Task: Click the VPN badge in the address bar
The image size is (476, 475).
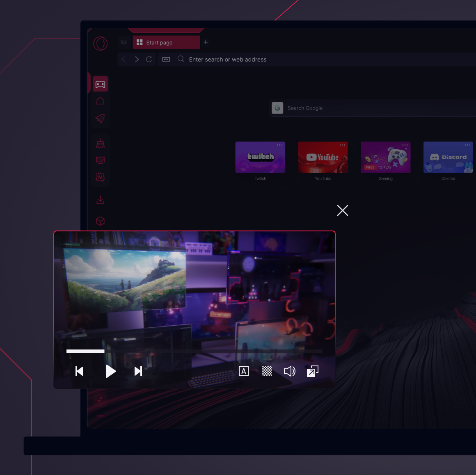Action: (x=166, y=59)
